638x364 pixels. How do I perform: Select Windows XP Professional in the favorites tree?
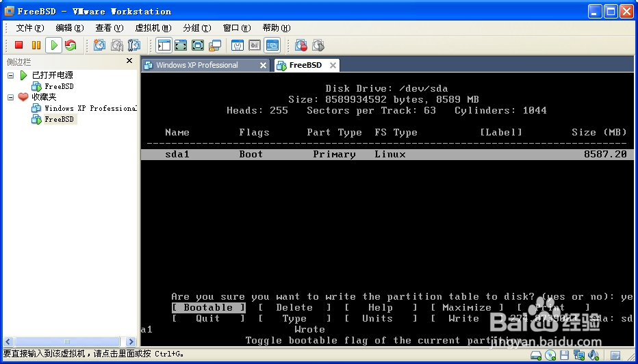pyautogui.click(x=90, y=108)
